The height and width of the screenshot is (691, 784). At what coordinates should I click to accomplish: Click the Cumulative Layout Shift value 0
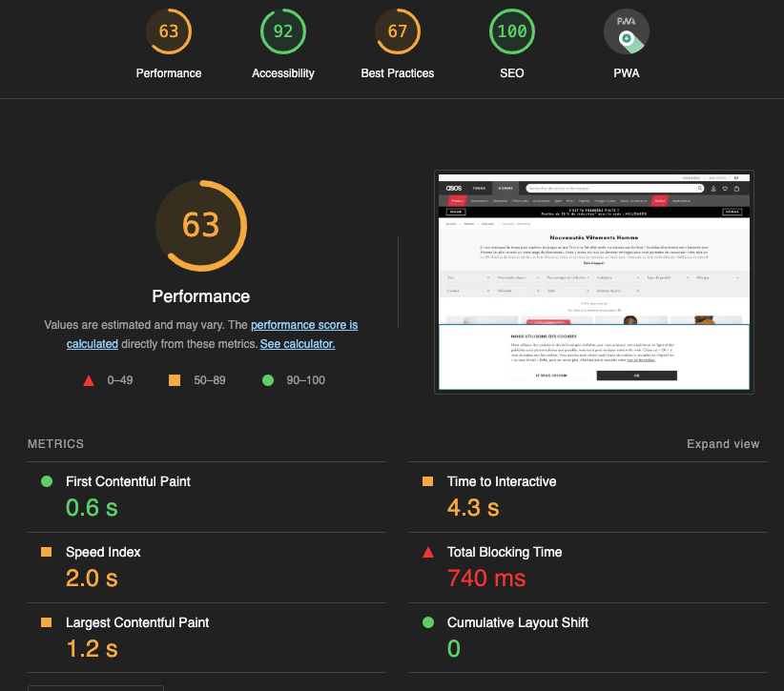pos(453,648)
